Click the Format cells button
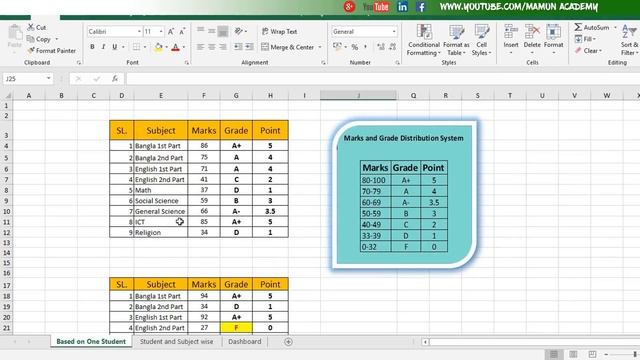This screenshot has height=360, width=640. tap(553, 40)
